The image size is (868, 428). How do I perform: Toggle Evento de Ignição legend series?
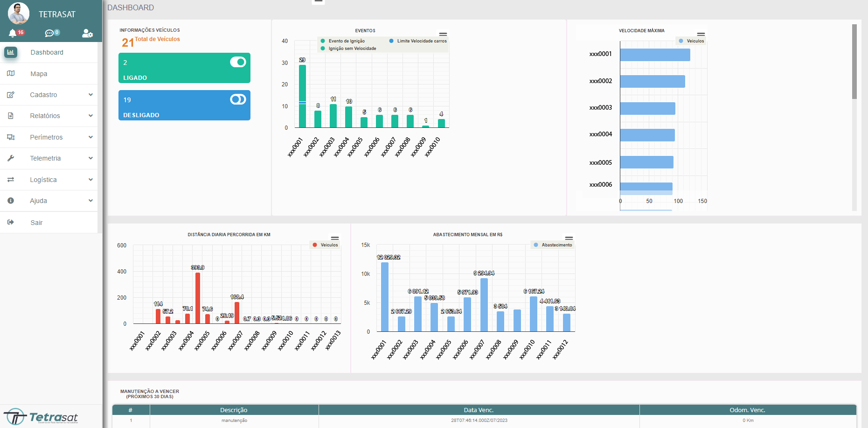click(343, 41)
